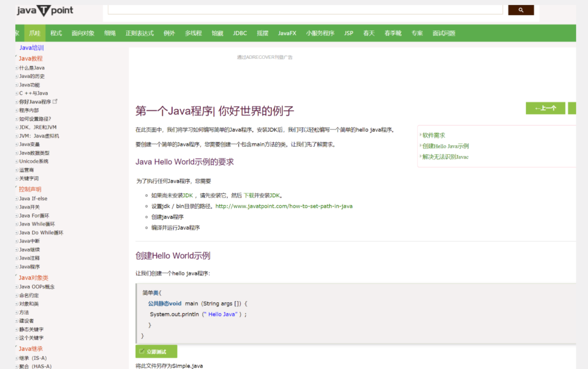Open JDK, JRE和JVM sidebar link
The width and height of the screenshot is (588, 369).
tap(38, 127)
